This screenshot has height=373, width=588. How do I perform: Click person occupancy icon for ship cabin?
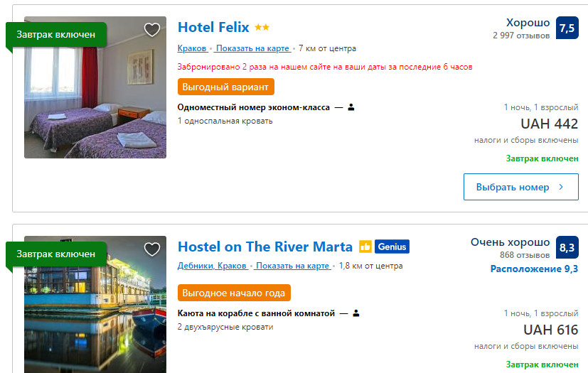[x=356, y=313]
